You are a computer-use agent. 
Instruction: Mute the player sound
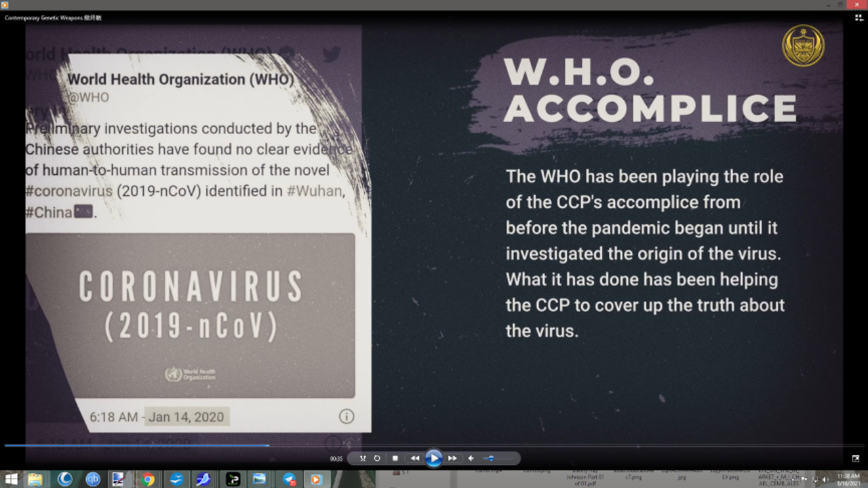[471, 459]
